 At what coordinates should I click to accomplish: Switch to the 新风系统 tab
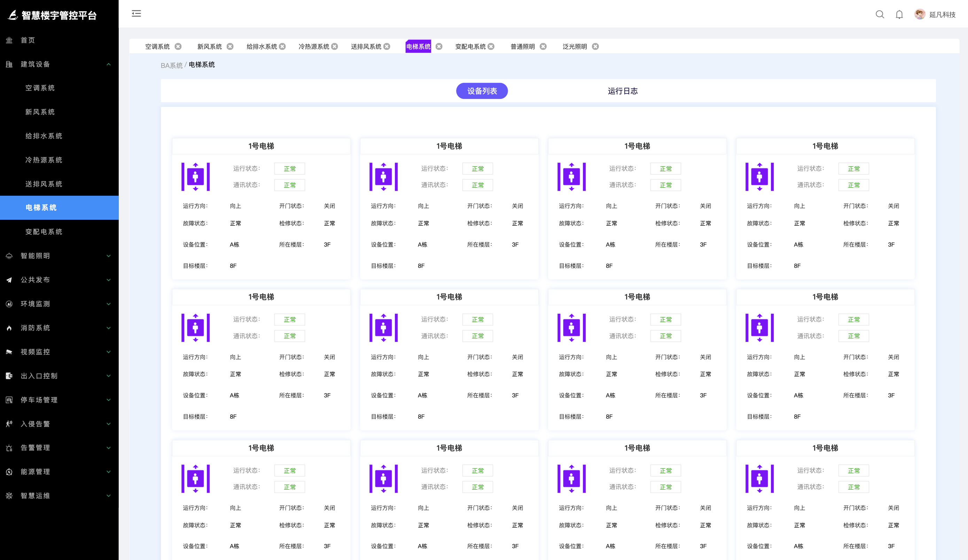209,46
